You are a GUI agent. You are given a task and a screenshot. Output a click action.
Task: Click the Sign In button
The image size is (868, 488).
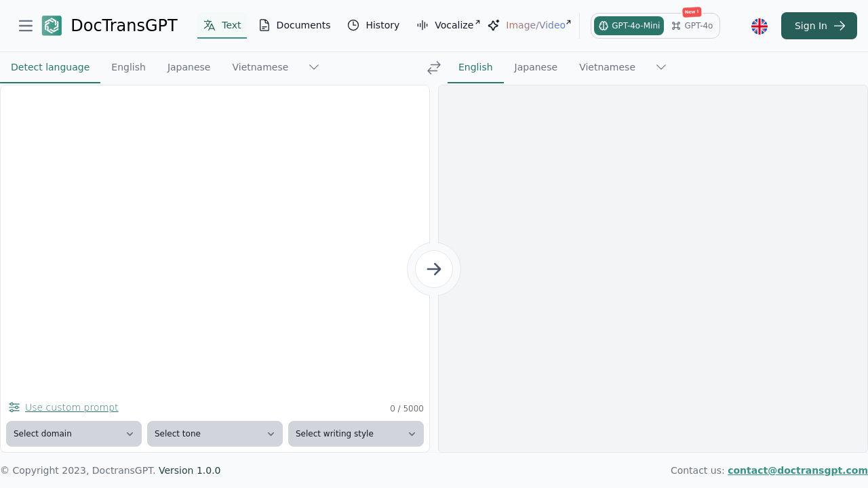[818, 26]
